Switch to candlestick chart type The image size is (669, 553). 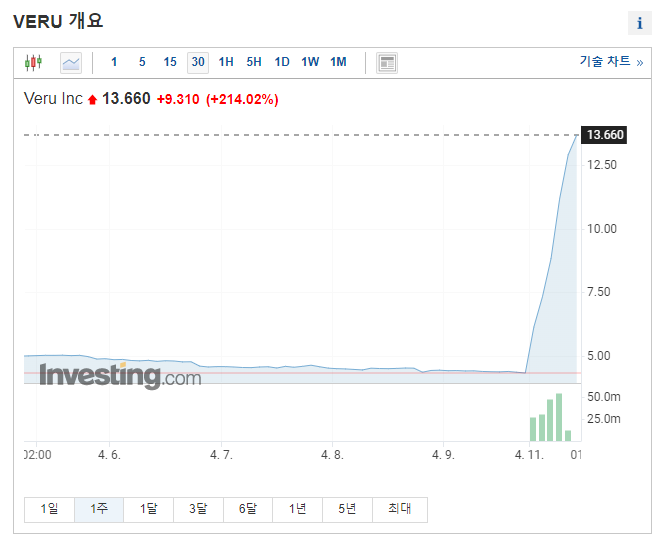[33, 63]
